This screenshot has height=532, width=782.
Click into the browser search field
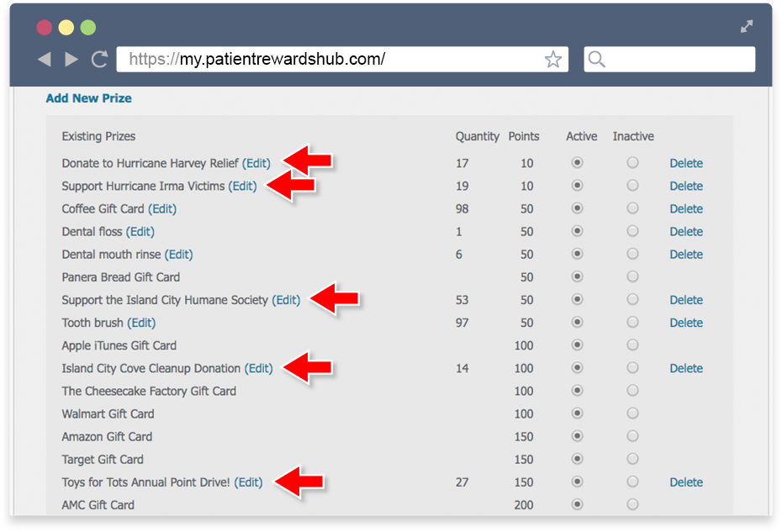(669, 60)
